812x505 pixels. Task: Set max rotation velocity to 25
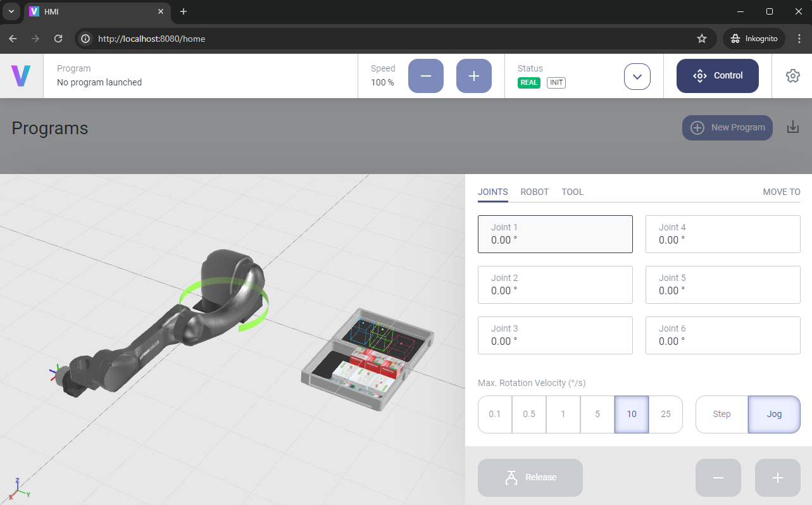point(665,415)
